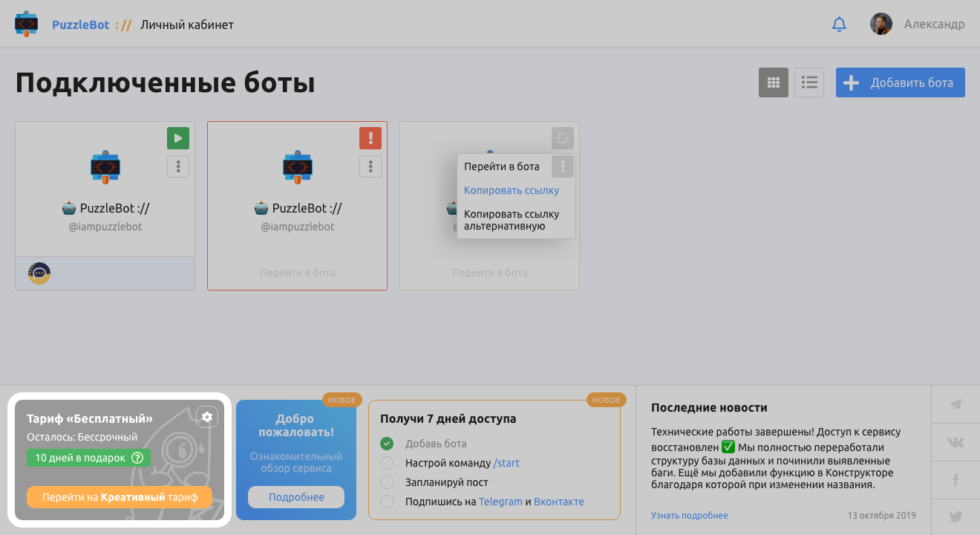Viewport: 980px width, 535px height.
Task: Click "Перейти на Креативный тариф" button
Action: point(120,497)
